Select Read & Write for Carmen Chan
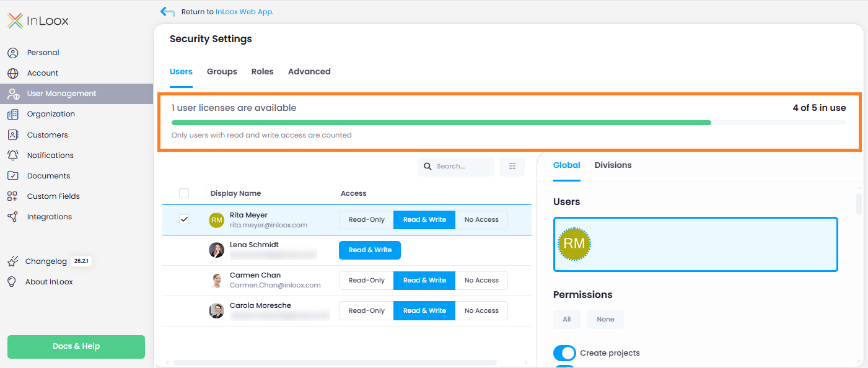Viewport: 868px width, 368px height. [x=424, y=281]
